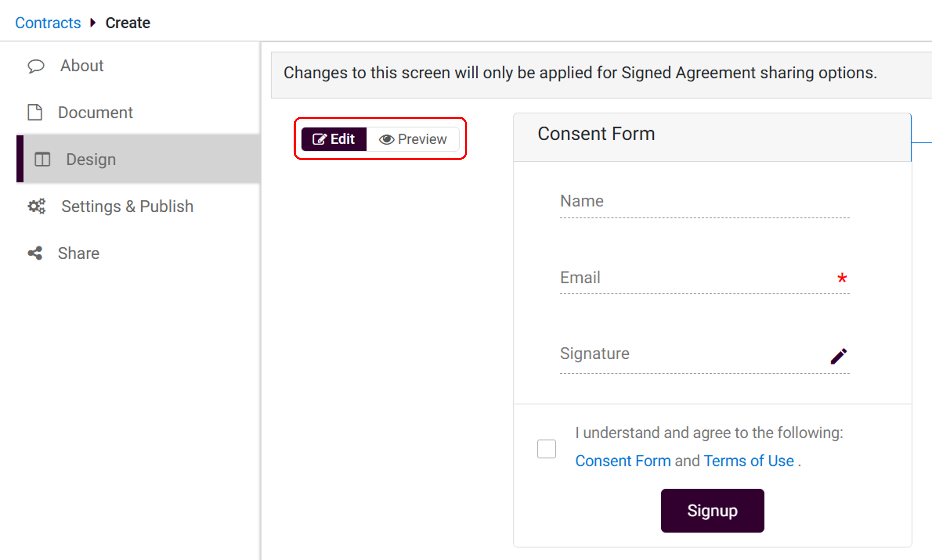Open the Share section
Screen dimensions: 932x560
[79, 253]
